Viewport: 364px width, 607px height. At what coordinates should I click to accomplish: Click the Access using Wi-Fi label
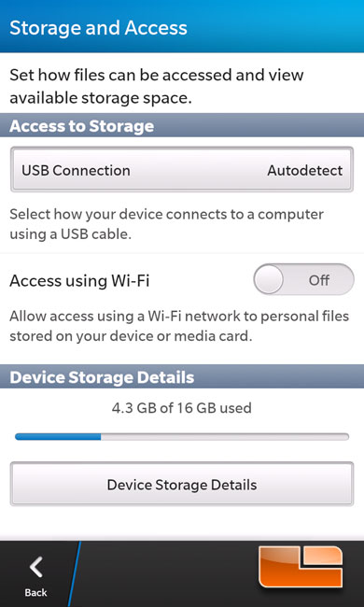pos(79,281)
